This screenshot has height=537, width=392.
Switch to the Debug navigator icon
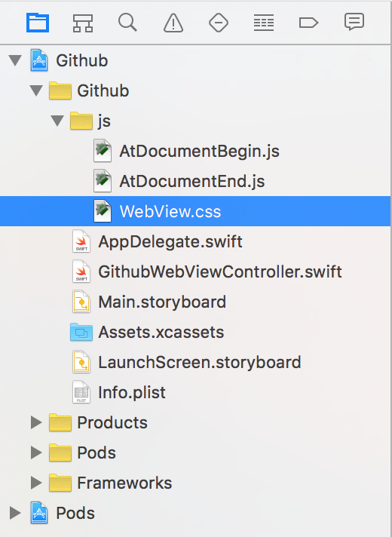[264, 23]
